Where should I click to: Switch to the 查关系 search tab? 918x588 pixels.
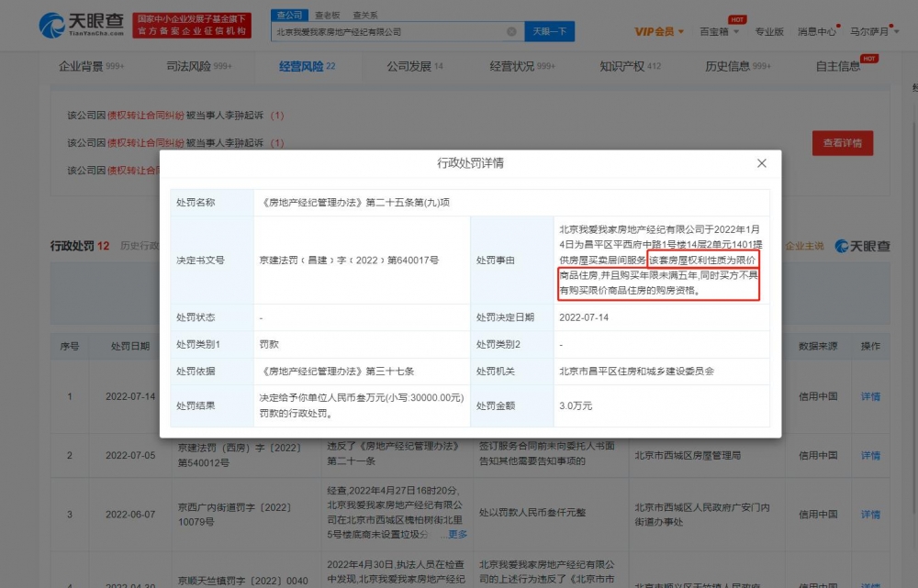point(365,16)
